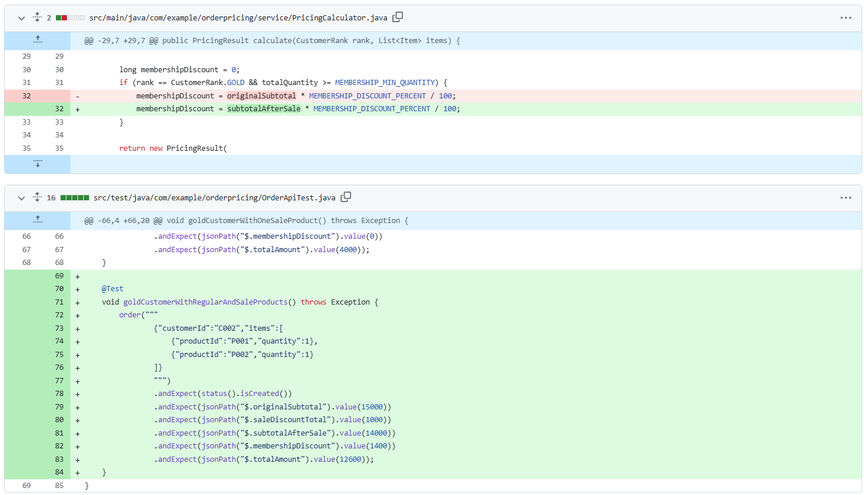The height and width of the screenshot is (495, 868).
Task: Click the '$.membershipDiscount' value(0) line
Action: pyautogui.click(x=268, y=236)
